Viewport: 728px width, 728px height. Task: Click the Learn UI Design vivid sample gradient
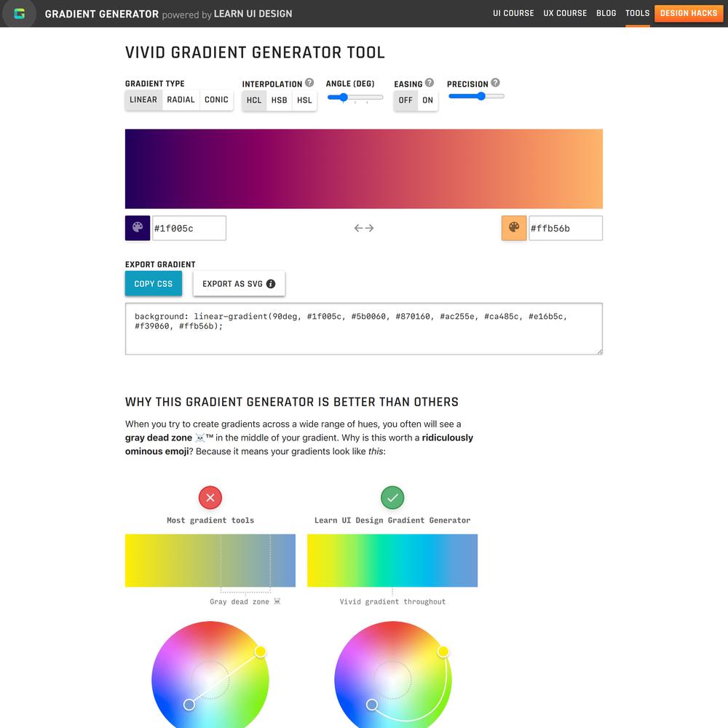(x=392, y=561)
